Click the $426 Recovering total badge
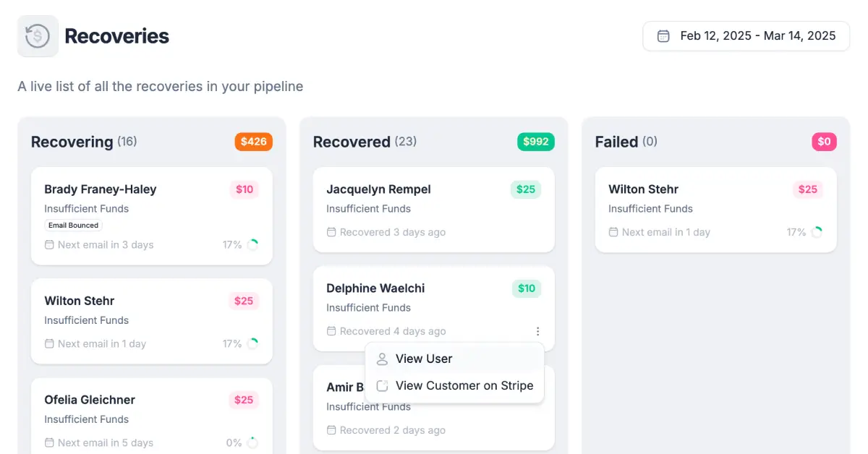Image resolution: width=868 pixels, height=454 pixels. (253, 142)
